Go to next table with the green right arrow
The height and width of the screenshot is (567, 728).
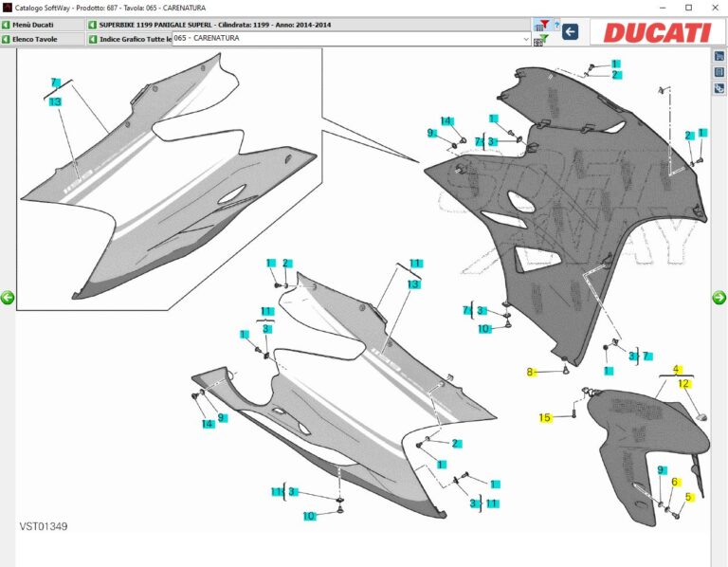click(x=719, y=298)
